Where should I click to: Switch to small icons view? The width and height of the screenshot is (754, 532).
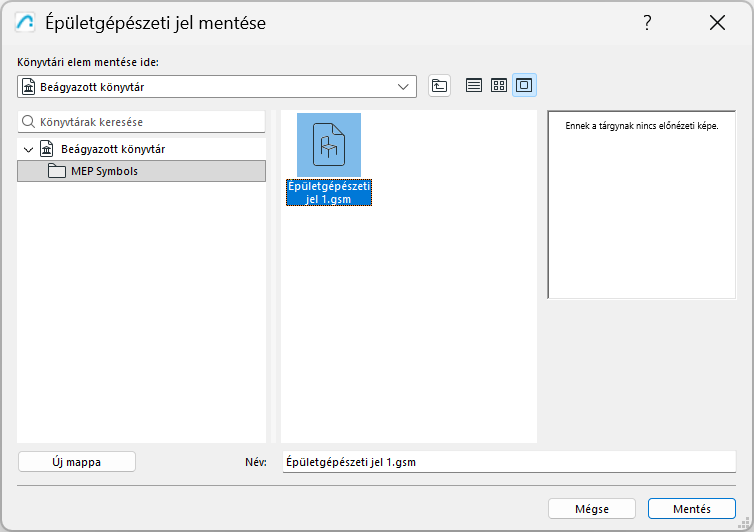click(x=499, y=86)
